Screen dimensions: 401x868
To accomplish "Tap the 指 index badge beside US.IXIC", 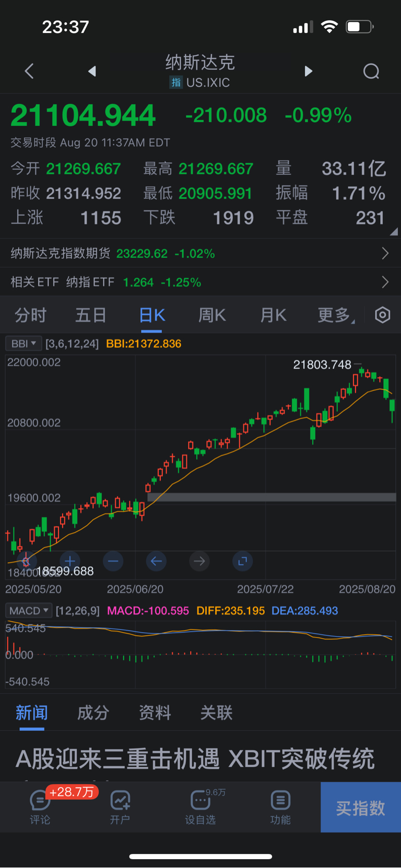I will (176, 82).
